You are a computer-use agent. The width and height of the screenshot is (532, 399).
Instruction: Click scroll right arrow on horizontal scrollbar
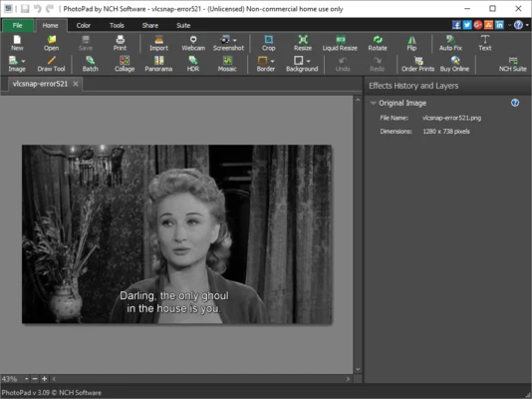(x=348, y=379)
